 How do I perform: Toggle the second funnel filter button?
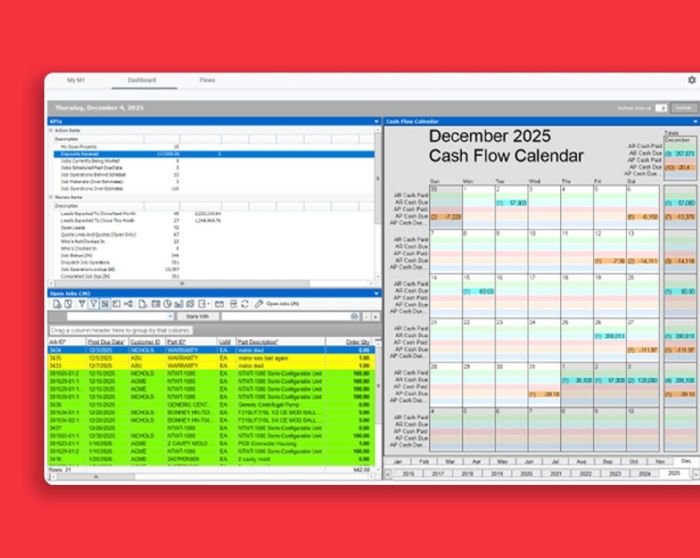(93, 304)
